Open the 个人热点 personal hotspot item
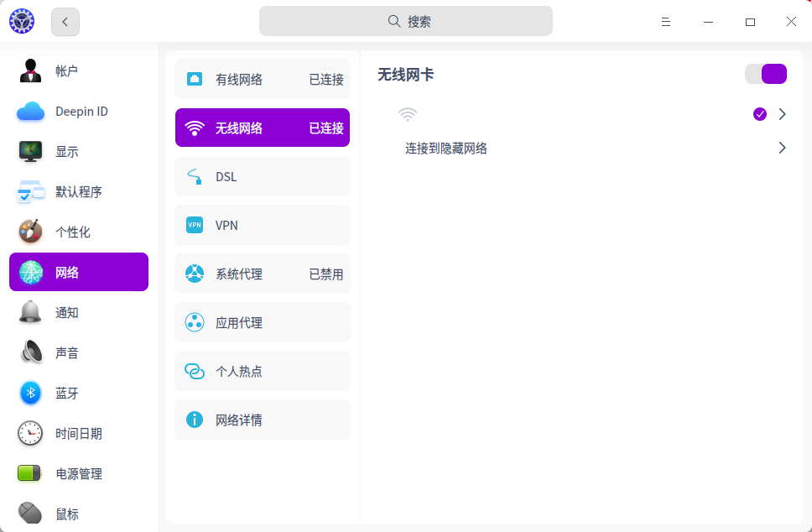 click(263, 371)
